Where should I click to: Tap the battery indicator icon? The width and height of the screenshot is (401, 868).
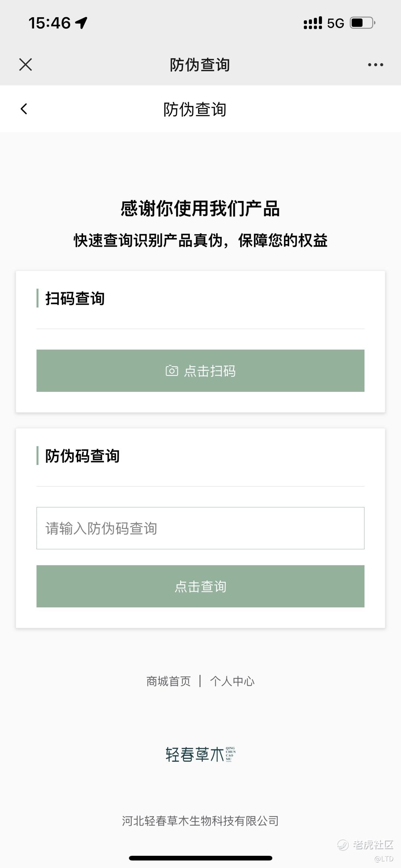tap(362, 23)
